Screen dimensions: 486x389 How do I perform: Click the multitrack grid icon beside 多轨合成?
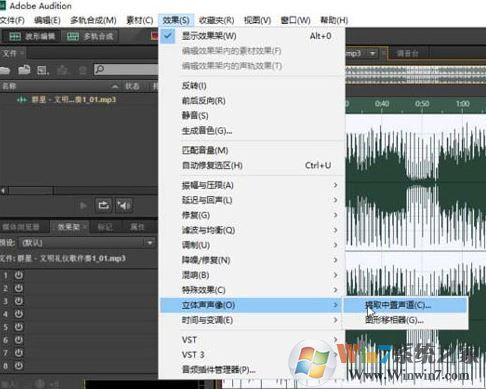[73, 36]
